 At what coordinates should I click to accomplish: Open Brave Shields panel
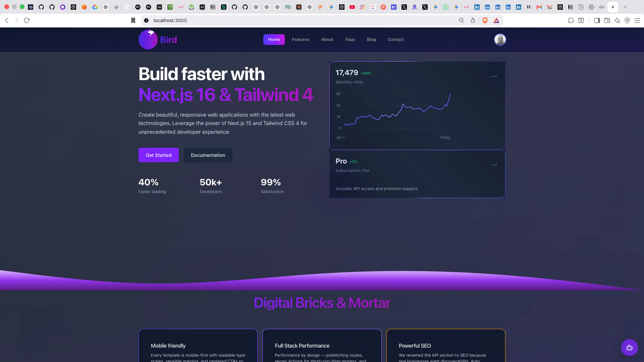[485, 20]
